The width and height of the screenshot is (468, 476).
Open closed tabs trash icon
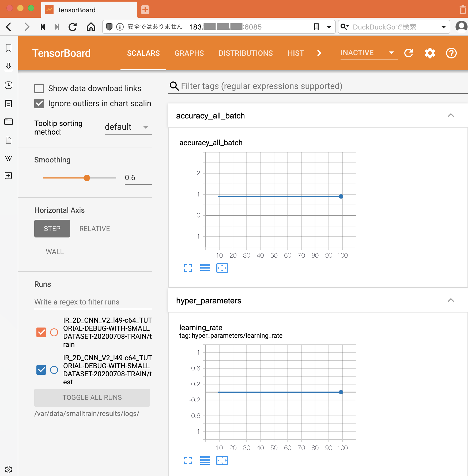[x=462, y=10]
